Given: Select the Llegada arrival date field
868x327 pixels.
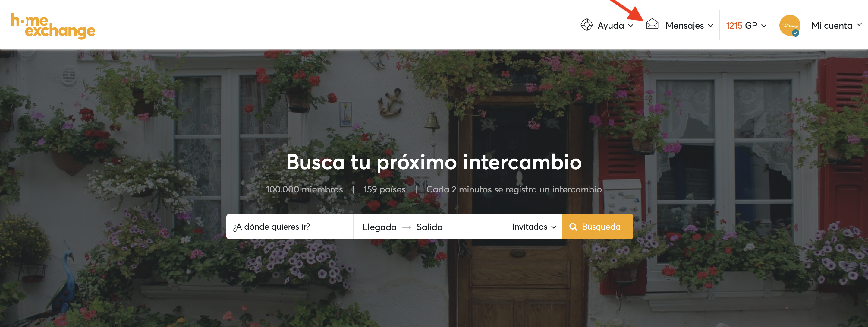Looking at the screenshot, I should click(x=379, y=227).
